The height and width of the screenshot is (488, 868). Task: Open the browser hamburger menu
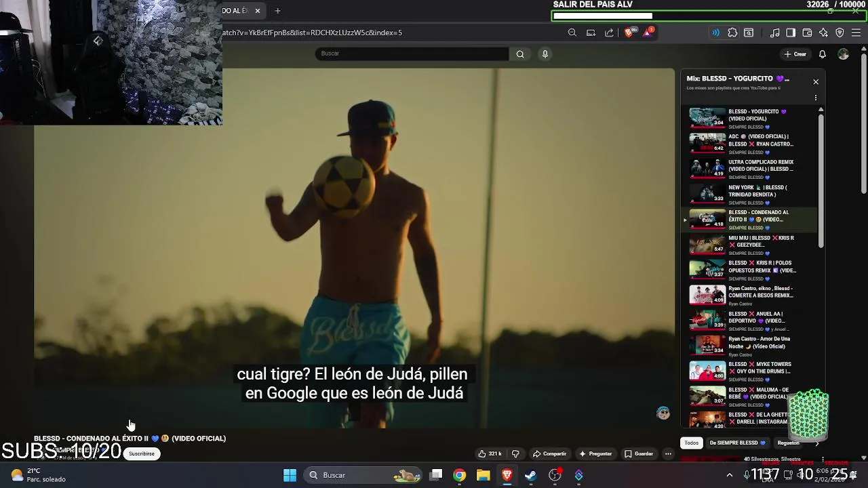pyautogui.click(x=856, y=33)
